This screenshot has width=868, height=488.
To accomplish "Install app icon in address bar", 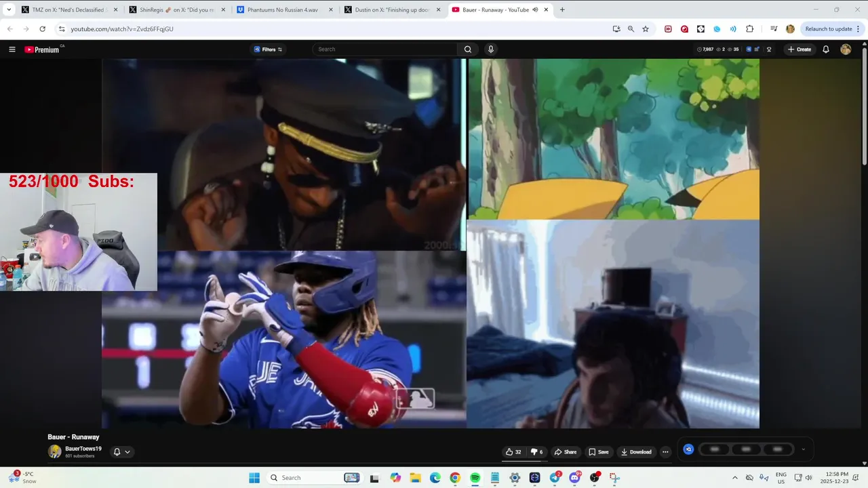I will click(616, 29).
